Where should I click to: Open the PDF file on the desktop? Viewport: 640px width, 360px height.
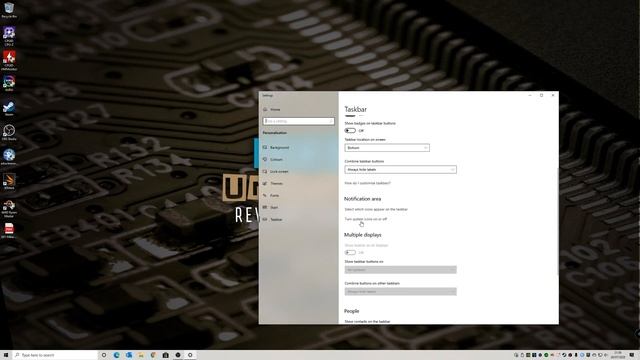tap(9, 231)
